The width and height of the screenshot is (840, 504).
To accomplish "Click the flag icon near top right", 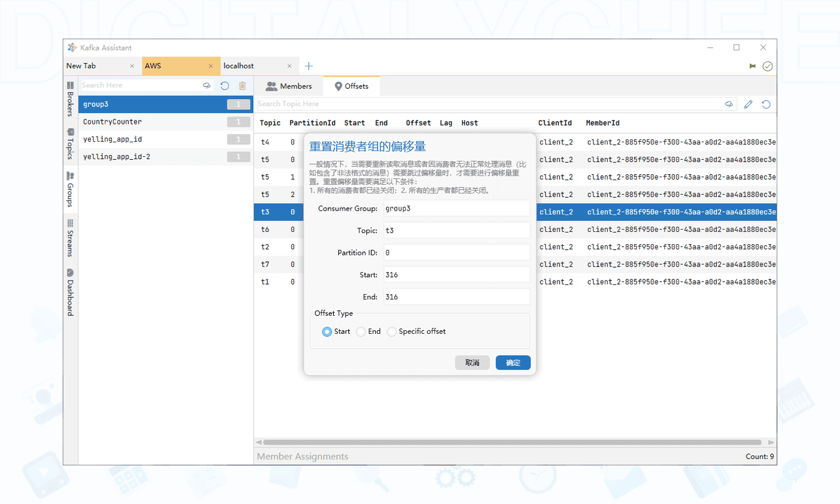I will [753, 66].
